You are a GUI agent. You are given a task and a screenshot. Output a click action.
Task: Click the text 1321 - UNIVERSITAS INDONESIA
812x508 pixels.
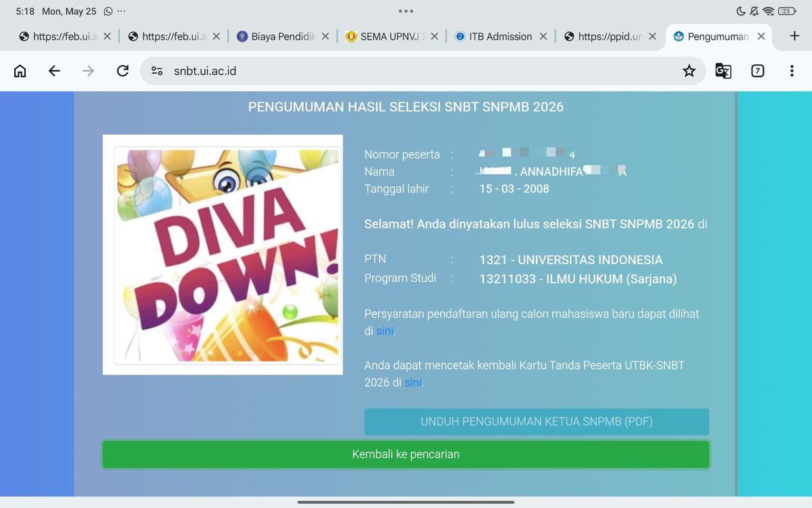(x=571, y=260)
